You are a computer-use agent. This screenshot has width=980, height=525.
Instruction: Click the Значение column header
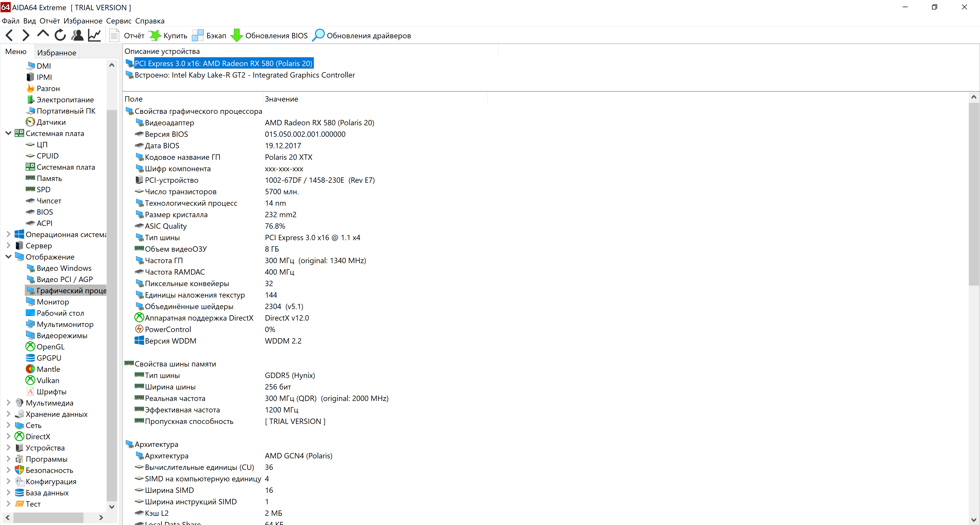(x=375, y=99)
